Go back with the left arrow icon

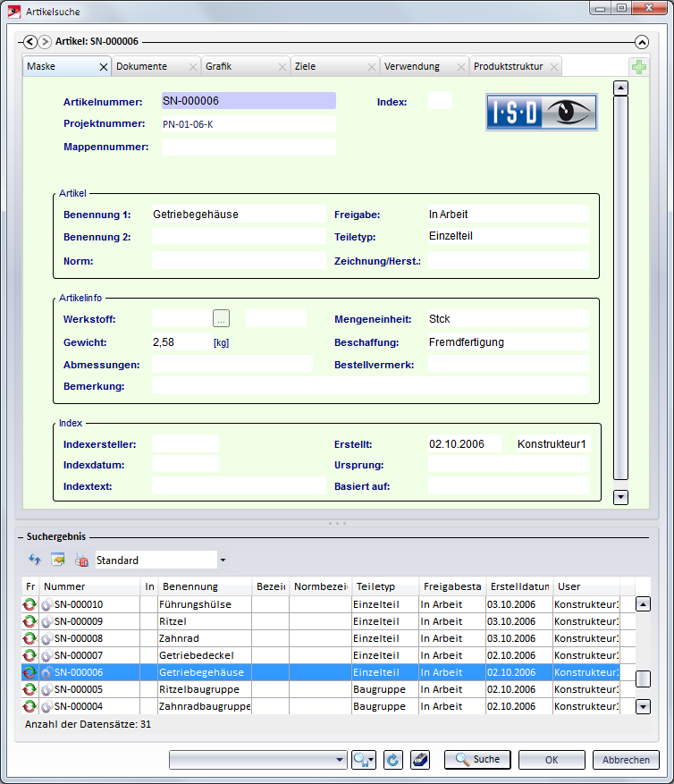29,41
